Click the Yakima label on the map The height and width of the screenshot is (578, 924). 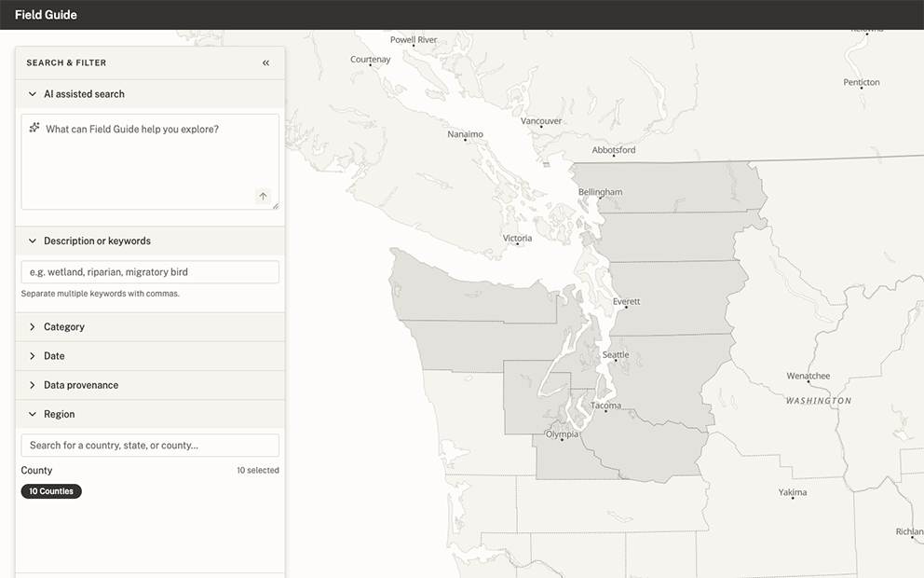point(793,492)
